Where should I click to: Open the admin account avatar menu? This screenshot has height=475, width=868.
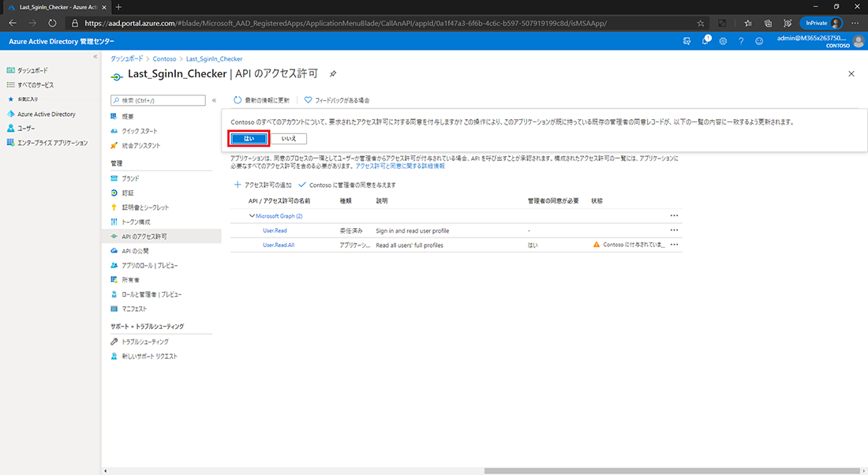[x=859, y=41]
